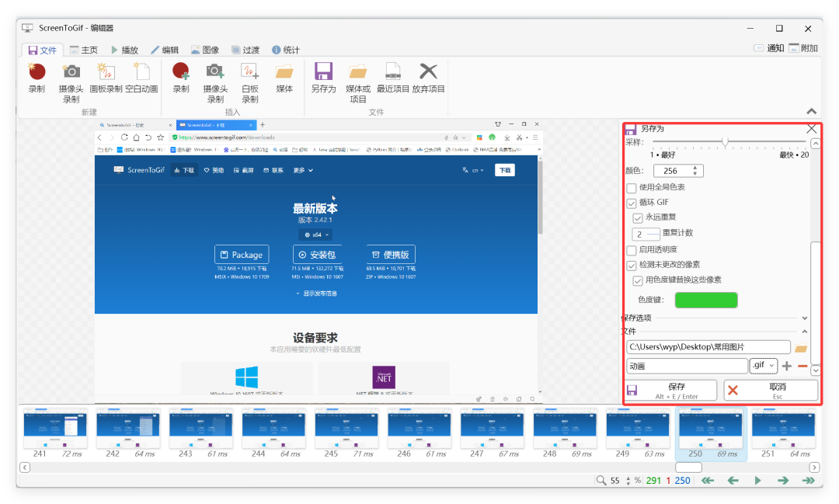
Task: Switch to the Home (主页) ribbon tab
Action: click(x=83, y=50)
